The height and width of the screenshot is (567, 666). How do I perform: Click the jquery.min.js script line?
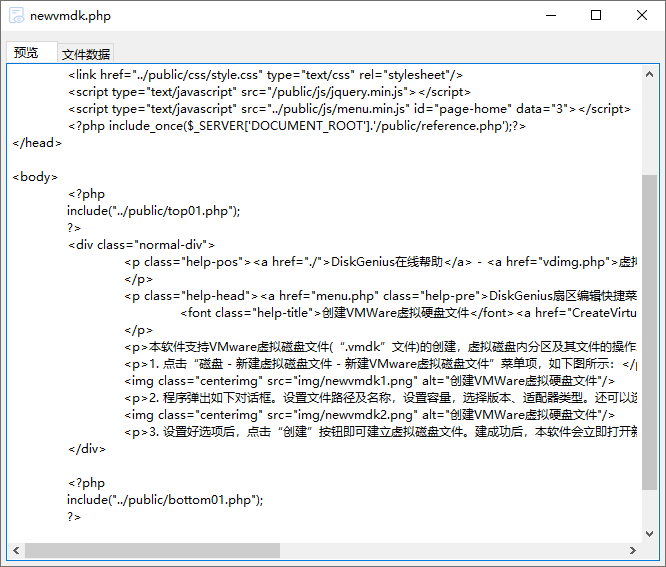[269, 92]
